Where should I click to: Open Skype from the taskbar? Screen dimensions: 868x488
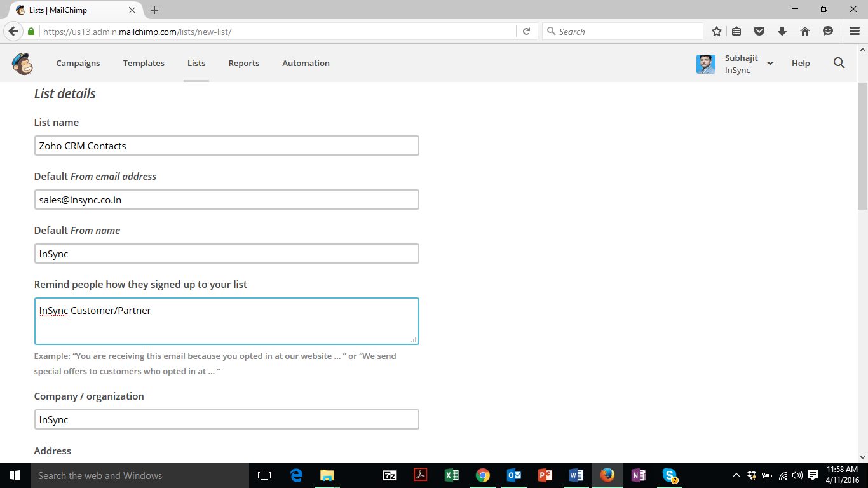pos(670,475)
